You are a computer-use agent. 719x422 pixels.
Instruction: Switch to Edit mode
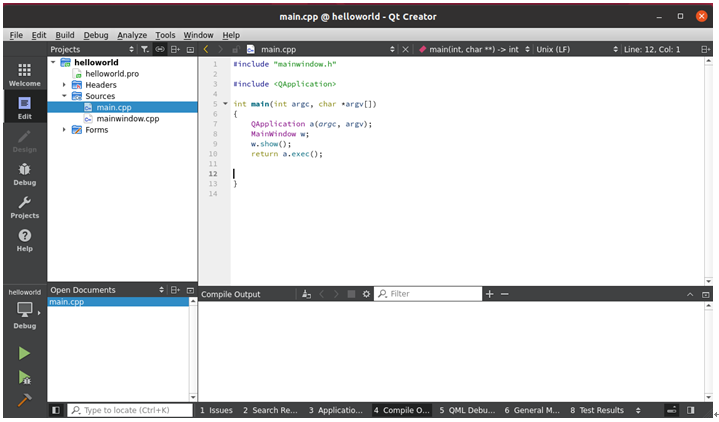pos(25,108)
